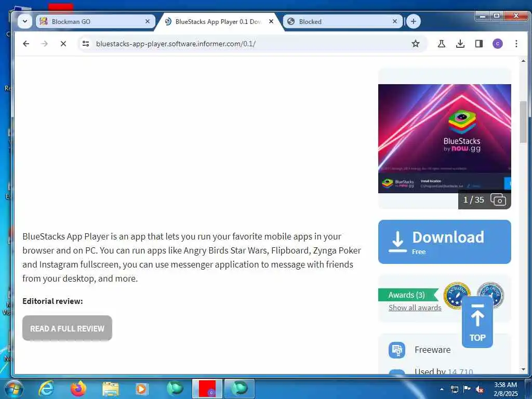Open a new tab with plus button

(413, 21)
